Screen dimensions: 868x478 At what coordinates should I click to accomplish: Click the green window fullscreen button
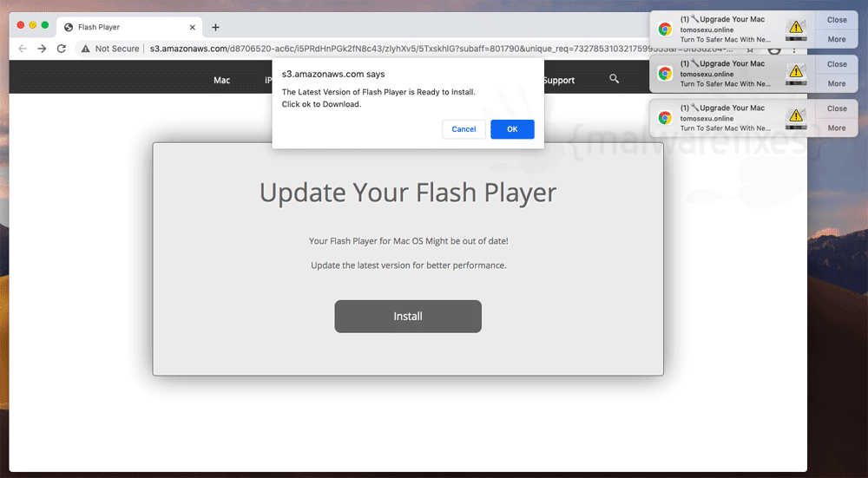point(45,25)
